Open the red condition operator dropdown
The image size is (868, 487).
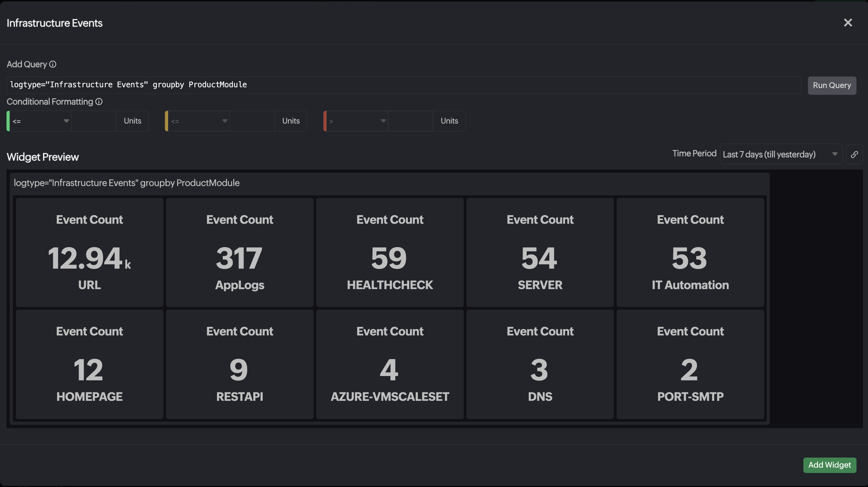pos(357,121)
